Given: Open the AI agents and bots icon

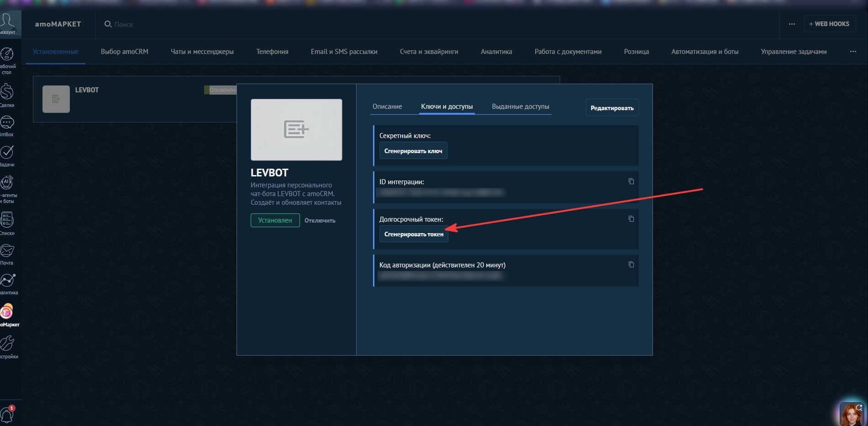Looking at the screenshot, I should point(7,182).
